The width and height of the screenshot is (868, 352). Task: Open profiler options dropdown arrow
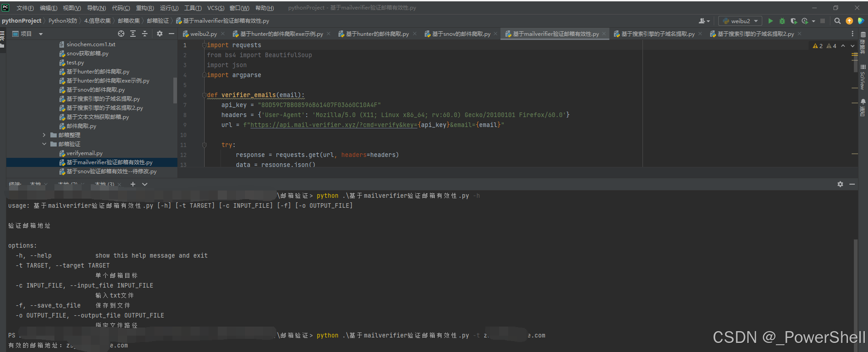tap(813, 21)
